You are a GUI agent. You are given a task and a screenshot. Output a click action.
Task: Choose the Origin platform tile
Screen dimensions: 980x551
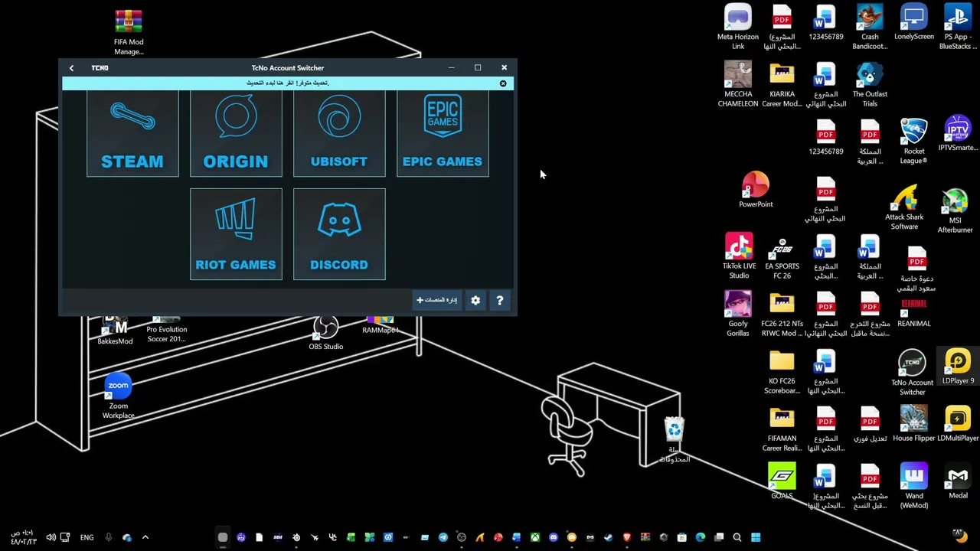click(236, 133)
